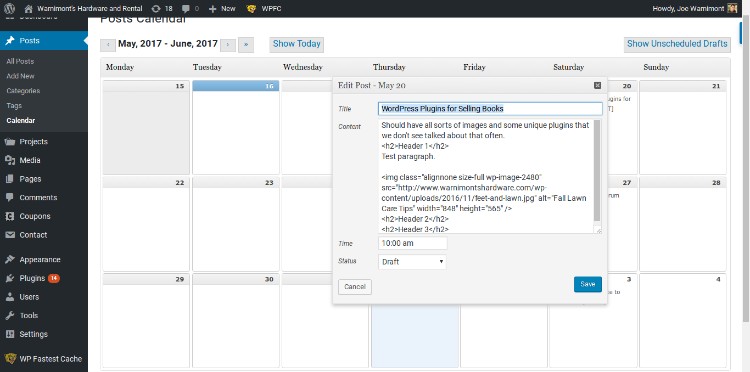Click the Monday column header
Viewport: 750px width, 372px height.
coord(120,67)
